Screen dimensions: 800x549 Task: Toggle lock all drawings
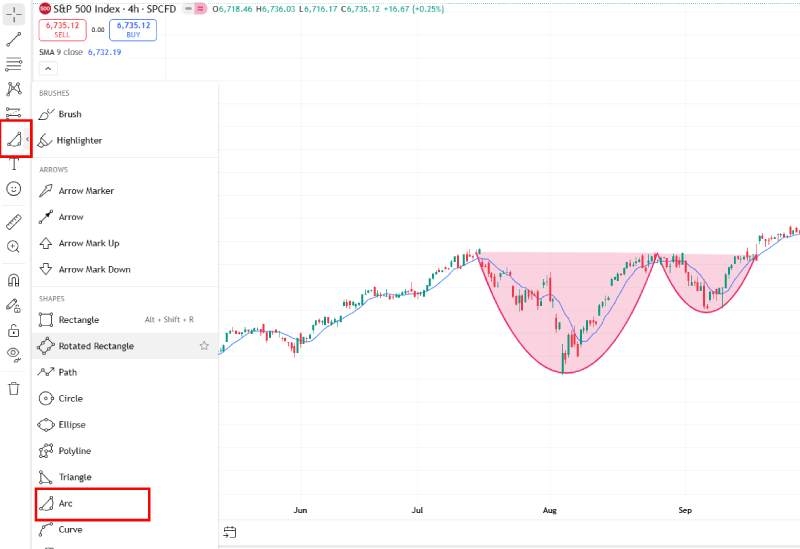(14, 330)
